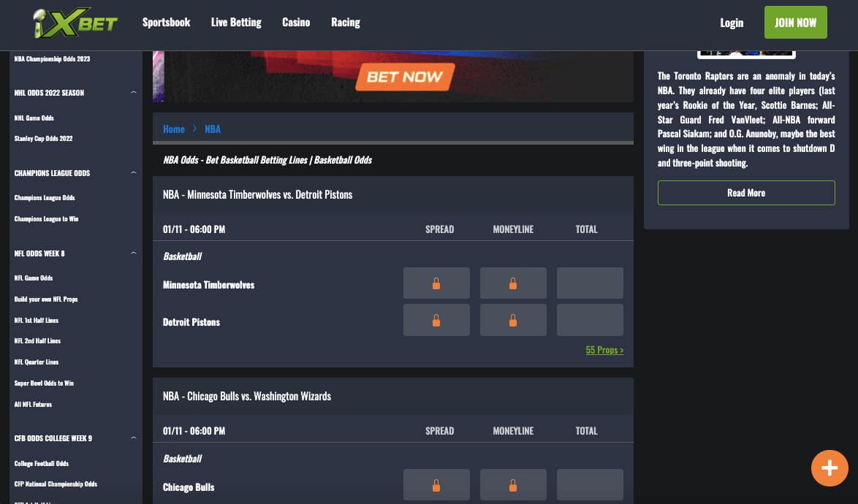The image size is (858, 504).
Task: Click the BET NOW banner button
Action: coord(405,77)
